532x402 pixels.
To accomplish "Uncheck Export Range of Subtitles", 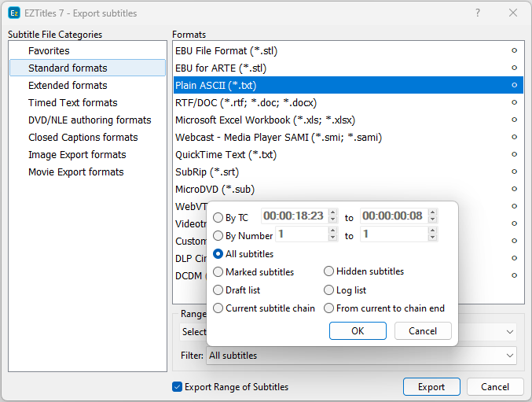I will (x=178, y=387).
